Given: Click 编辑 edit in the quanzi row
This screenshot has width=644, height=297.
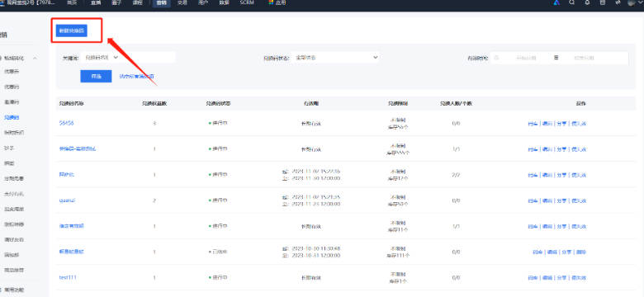Looking at the screenshot, I should tap(547, 201).
